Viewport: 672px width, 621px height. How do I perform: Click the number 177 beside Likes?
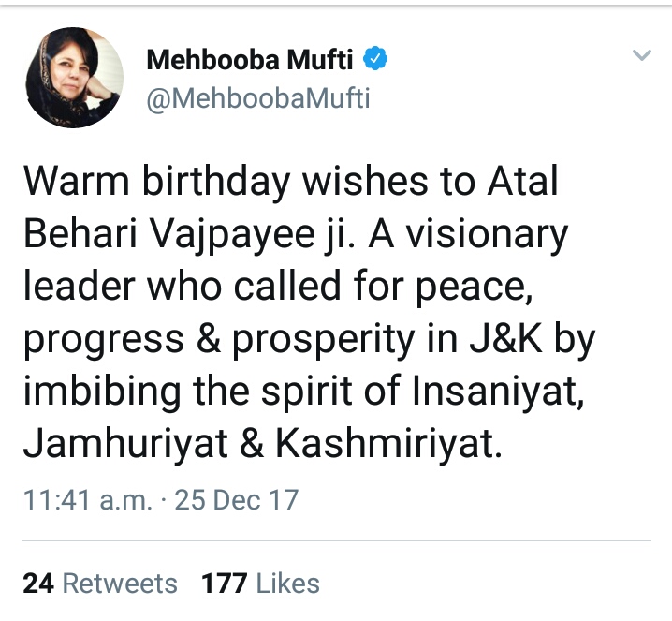point(224,584)
